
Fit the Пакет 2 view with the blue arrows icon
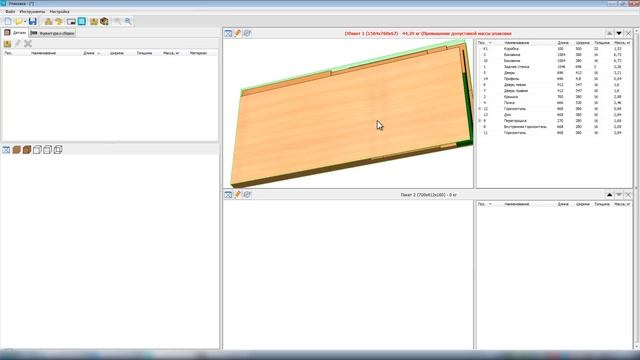[228, 195]
